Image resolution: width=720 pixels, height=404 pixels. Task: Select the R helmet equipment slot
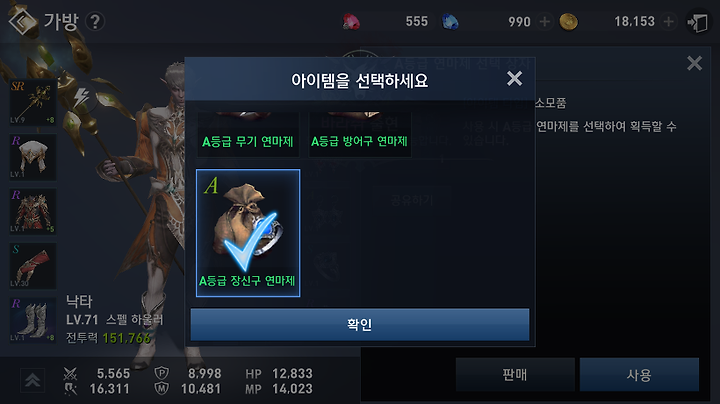pyautogui.click(x=33, y=157)
